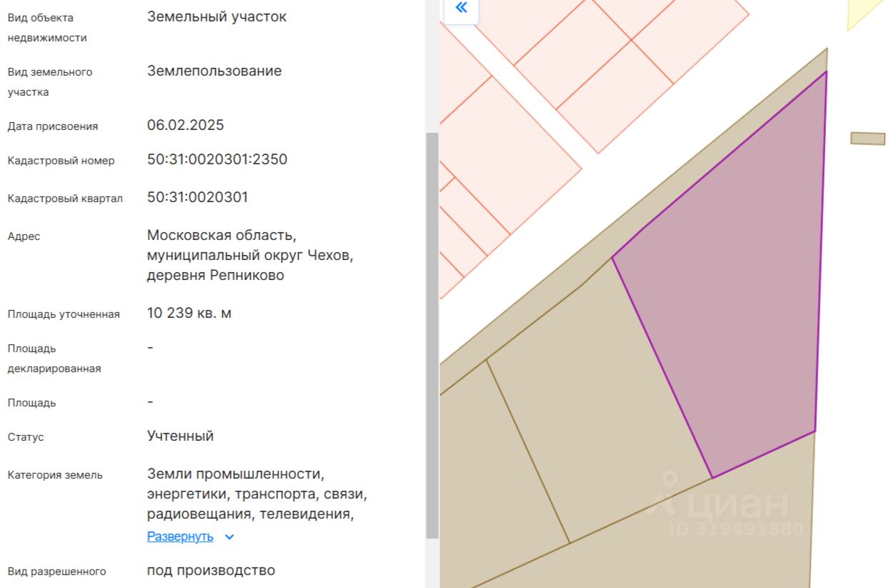This screenshot has width=891, height=588.
Task: Open the Развернуть link under land category
Action: point(180,537)
